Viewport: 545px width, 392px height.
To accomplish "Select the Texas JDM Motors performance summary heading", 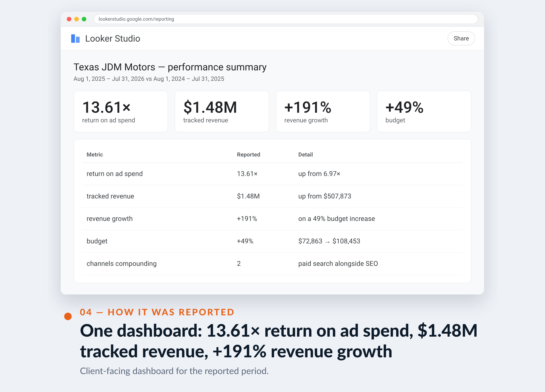I will coord(170,67).
